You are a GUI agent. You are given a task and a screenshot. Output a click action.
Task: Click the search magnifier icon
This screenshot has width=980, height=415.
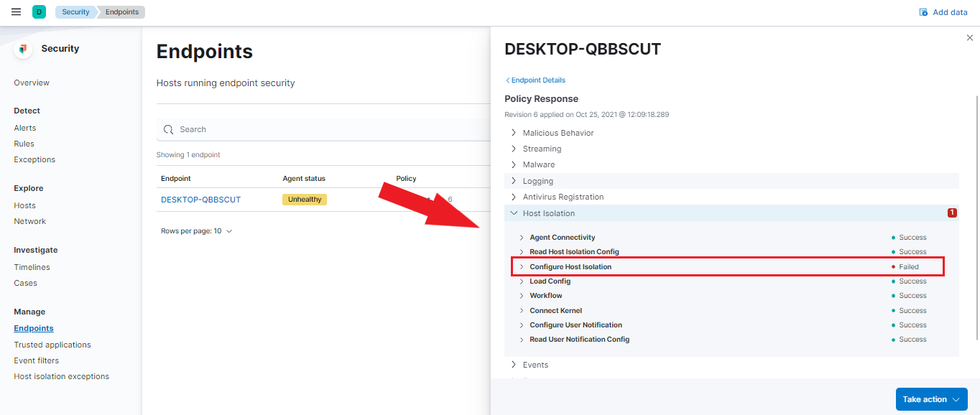tap(169, 129)
